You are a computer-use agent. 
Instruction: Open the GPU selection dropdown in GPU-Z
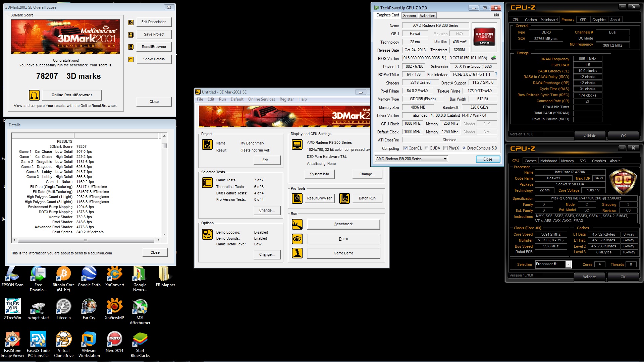(411, 159)
